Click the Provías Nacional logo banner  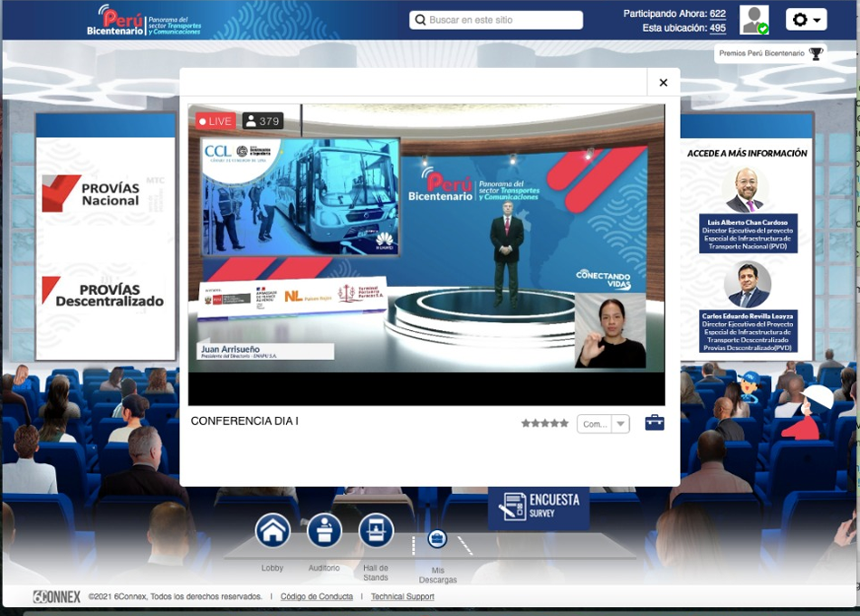pos(91,194)
